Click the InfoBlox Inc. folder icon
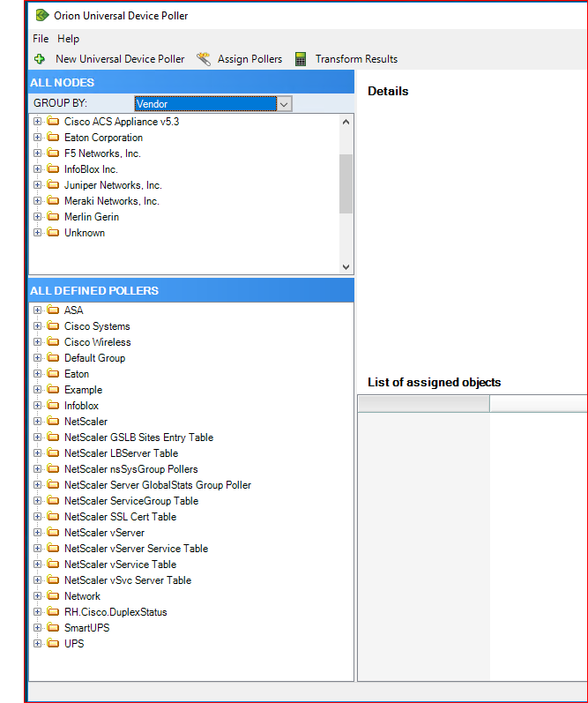The image size is (588, 703). coord(53,168)
